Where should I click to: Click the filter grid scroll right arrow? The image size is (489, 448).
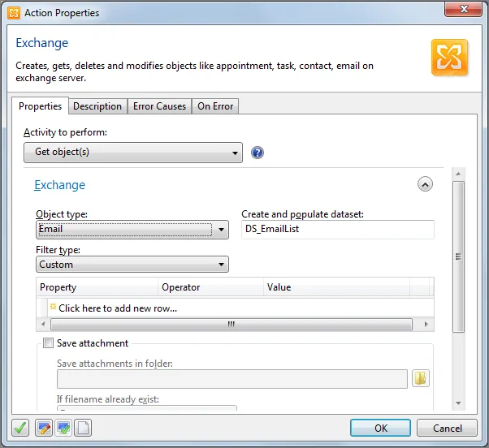point(426,324)
